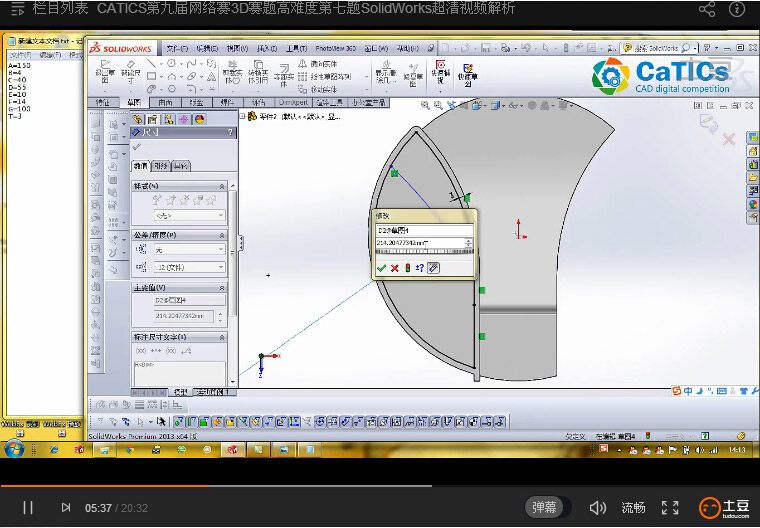Screen dimensions: 760x528
Task: Click Mark for drawing icon in Modify dialog
Action: tap(433, 268)
